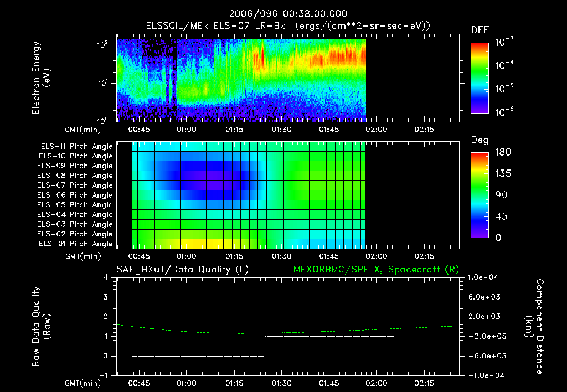Screen dimensions: 567x392
Task: Click the GMT(min) label under spectrogram panel
Action: click(x=83, y=130)
